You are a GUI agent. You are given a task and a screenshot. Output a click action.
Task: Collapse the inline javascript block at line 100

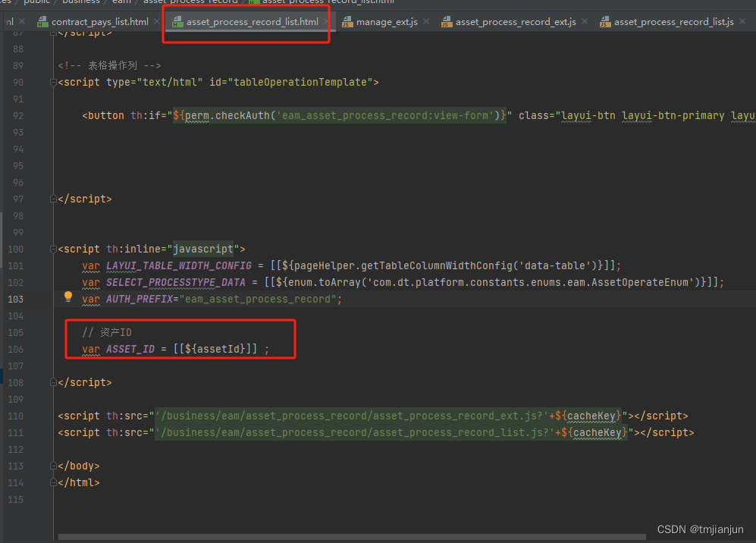53,250
